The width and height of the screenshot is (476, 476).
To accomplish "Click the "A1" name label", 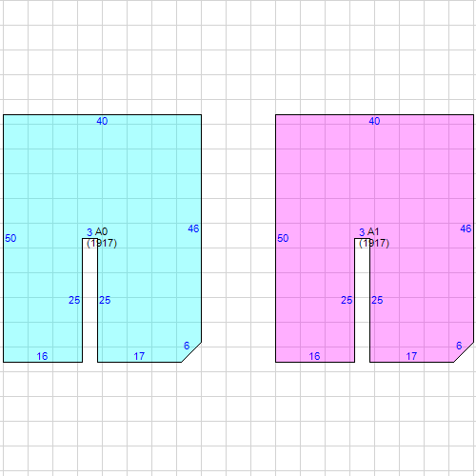I will click(x=373, y=231).
